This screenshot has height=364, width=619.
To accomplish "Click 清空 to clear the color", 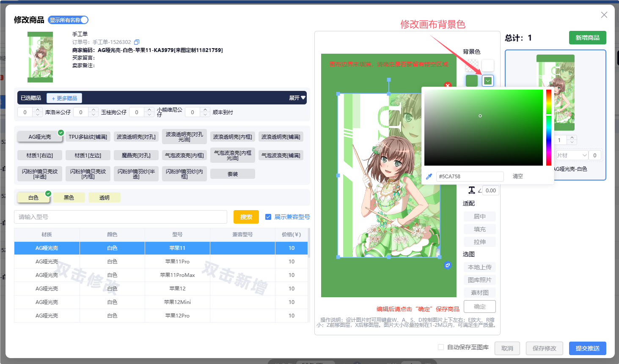I will coord(518,176).
